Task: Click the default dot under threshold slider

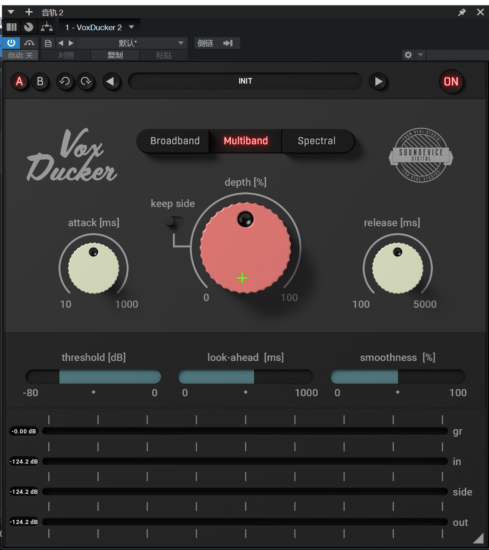Action: tap(94, 392)
